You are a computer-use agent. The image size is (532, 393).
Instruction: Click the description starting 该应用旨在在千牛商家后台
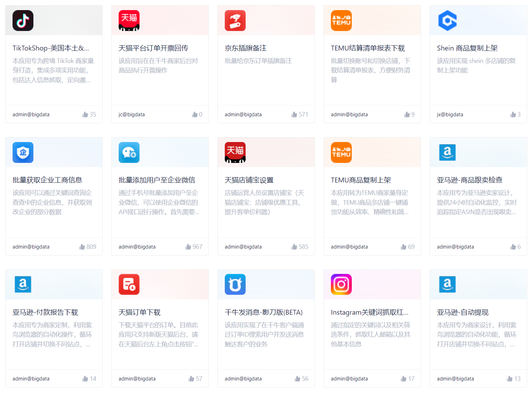pos(158,65)
